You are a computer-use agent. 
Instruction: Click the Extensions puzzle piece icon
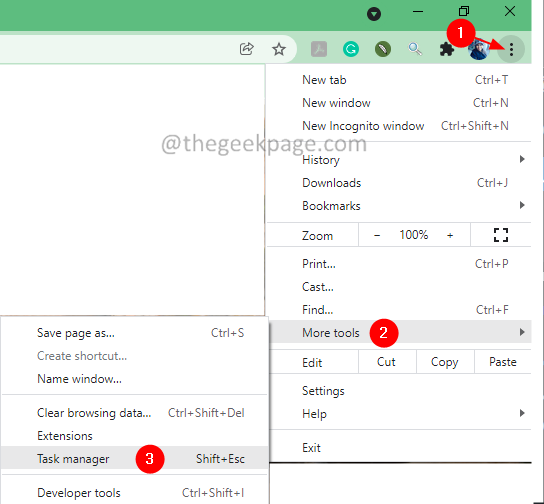tap(447, 49)
